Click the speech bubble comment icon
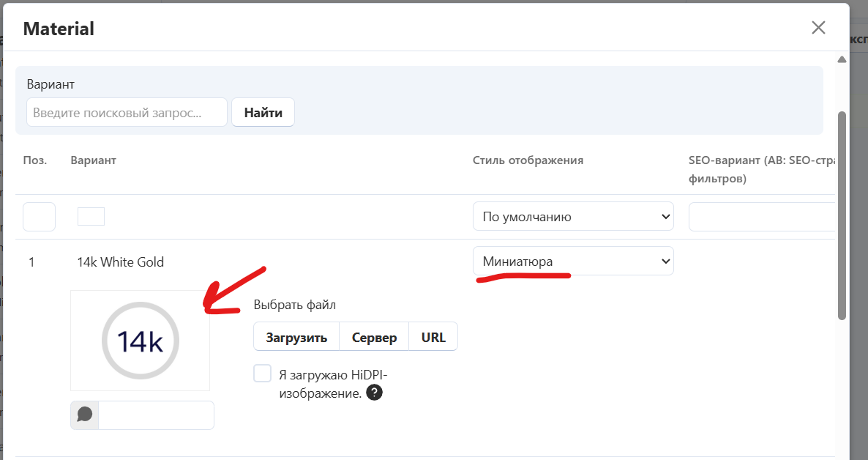 point(85,415)
